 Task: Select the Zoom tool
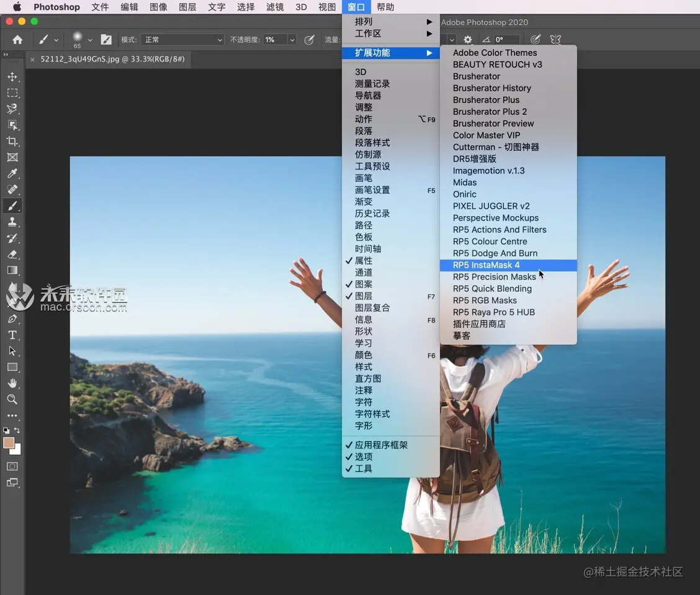pos(12,399)
